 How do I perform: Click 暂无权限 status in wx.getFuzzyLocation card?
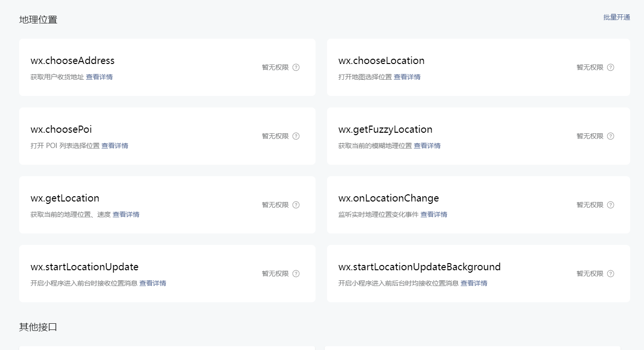tap(590, 136)
